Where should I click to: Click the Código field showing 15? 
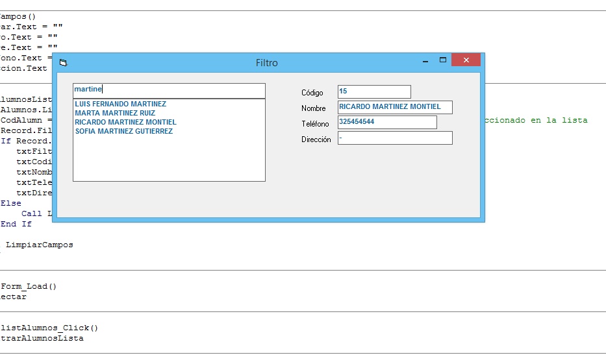point(374,91)
